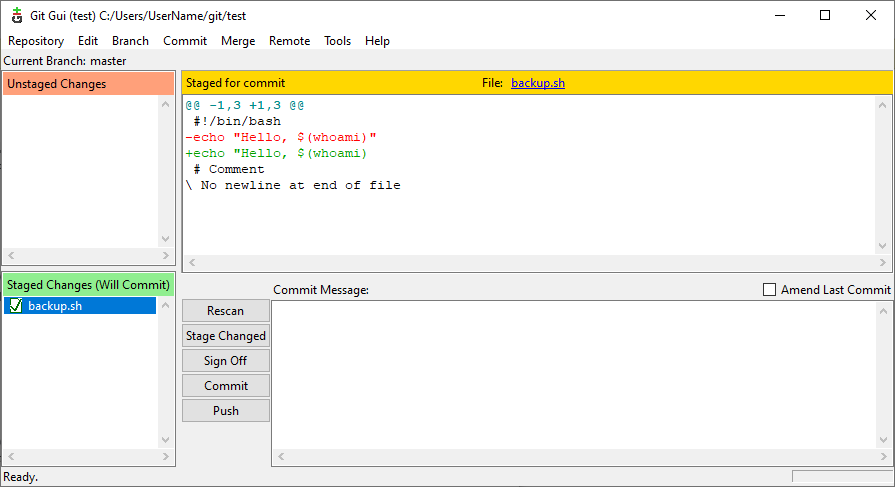Screen dimensions: 895x487
Task: Click the down arrow of Staged Changes scrollbar
Action: tap(166, 440)
